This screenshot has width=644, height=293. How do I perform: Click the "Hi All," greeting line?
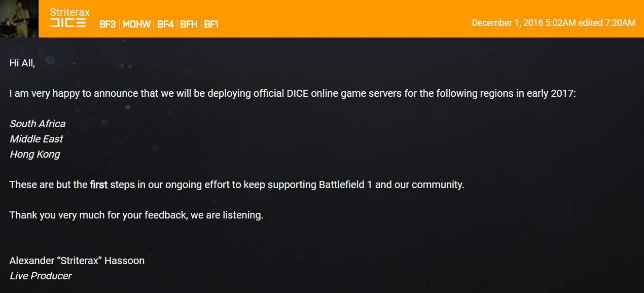pos(22,63)
